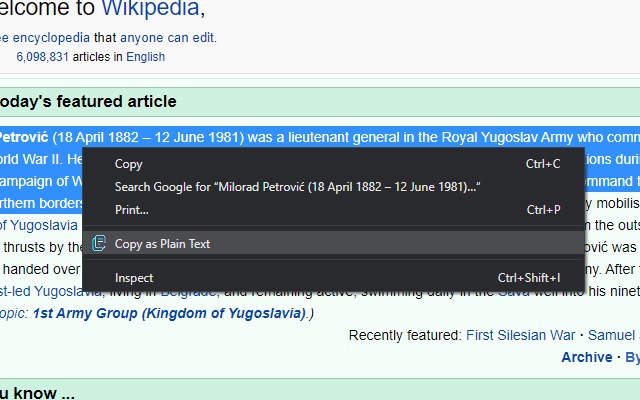Go to the featured article Archive link

(x=586, y=357)
